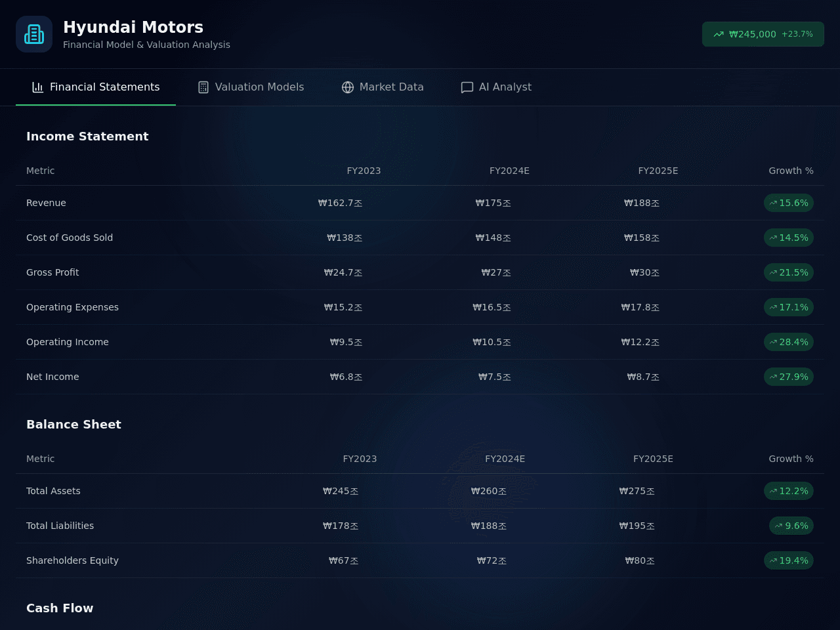
Task: Click the Net Income 27.9% growth badge
Action: click(x=789, y=377)
